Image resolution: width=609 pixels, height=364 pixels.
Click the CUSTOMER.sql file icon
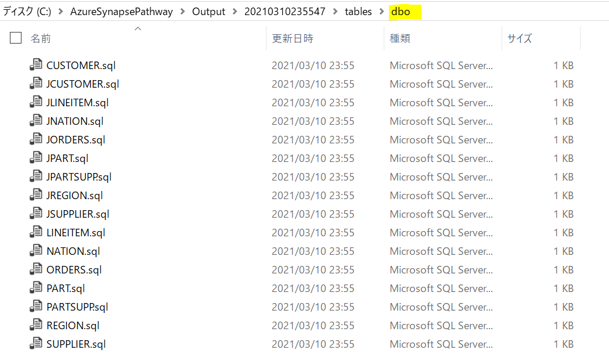(36, 65)
